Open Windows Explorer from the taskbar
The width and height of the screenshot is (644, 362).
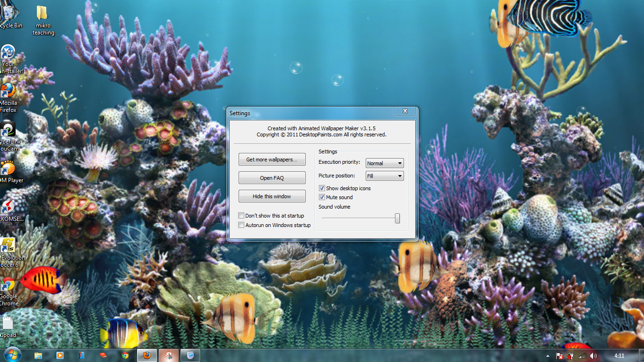coord(38,355)
